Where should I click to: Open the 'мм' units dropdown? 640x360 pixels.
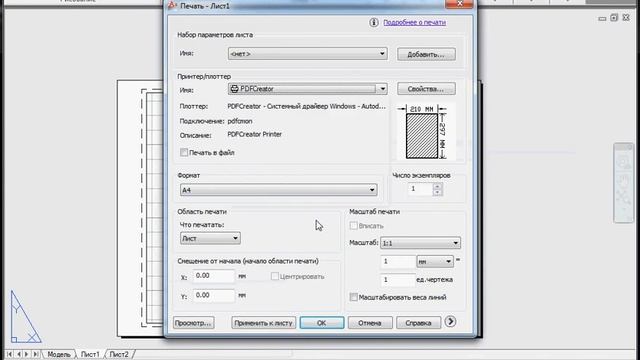[435, 261]
